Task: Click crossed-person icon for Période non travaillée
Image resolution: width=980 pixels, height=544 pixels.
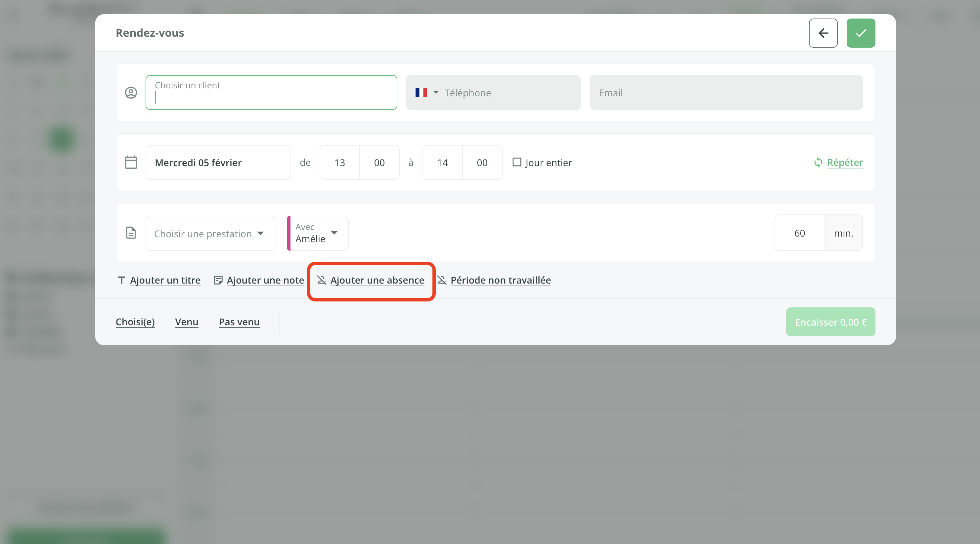Action: 442,280
